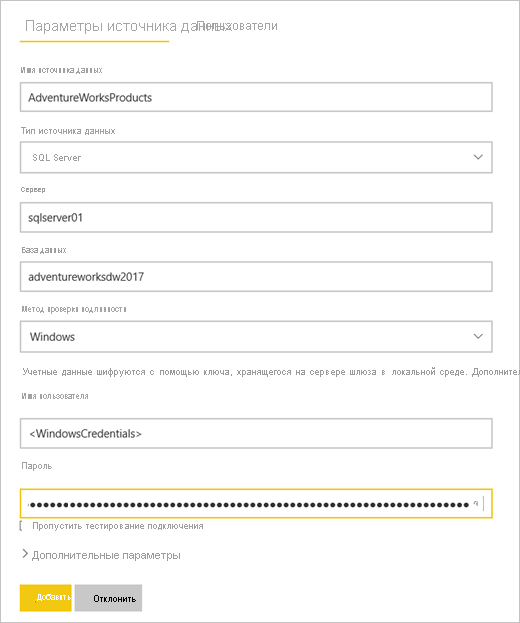Screen dimensions: 520x623
Task: Click the Дополнительные параметры label
Action: point(106,555)
